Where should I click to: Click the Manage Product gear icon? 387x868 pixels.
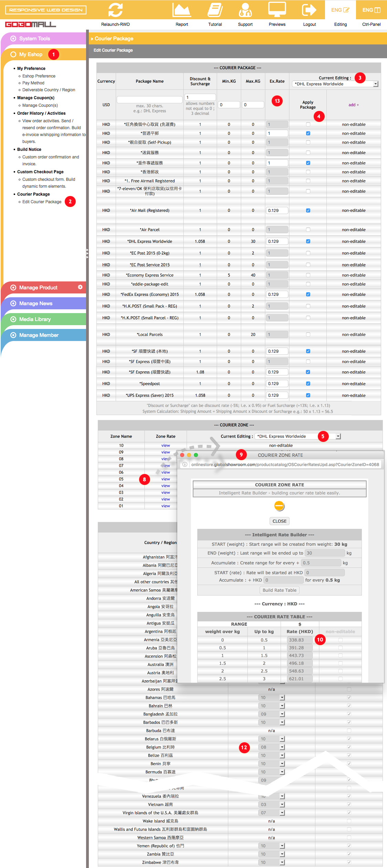pos(80,287)
